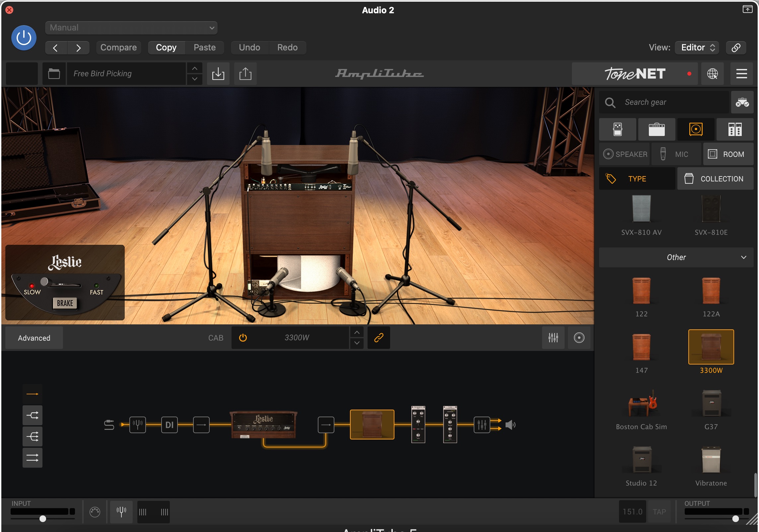Open the custom shop car icon
The image size is (759, 532).
742,102
